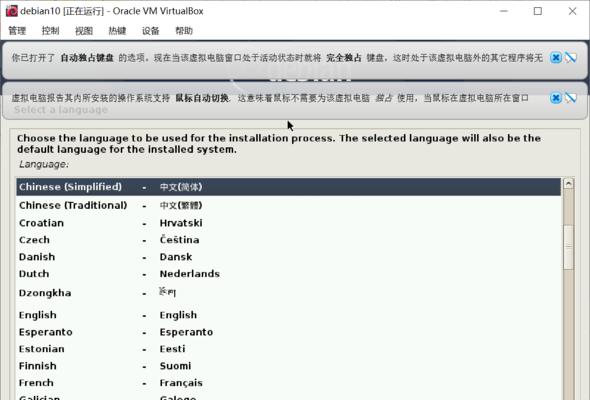Click the VirtualBox debian icon in title bar
The width and height of the screenshot is (590, 400).
pyautogui.click(x=12, y=11)
